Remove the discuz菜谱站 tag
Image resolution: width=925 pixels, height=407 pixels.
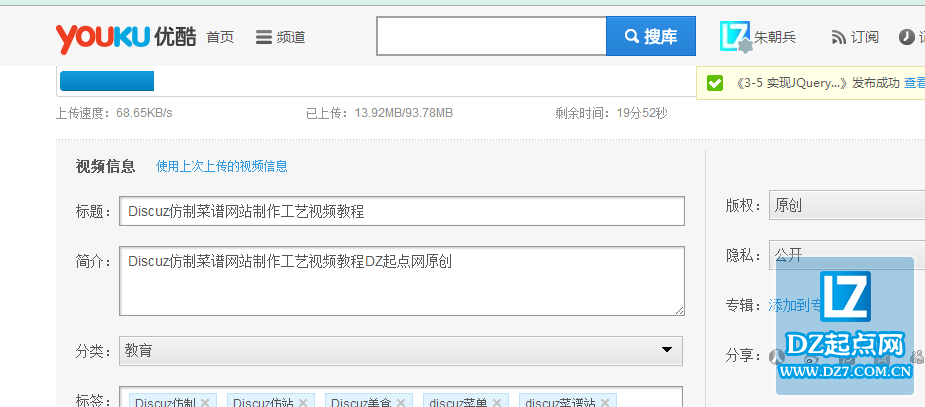click(605, 403)
